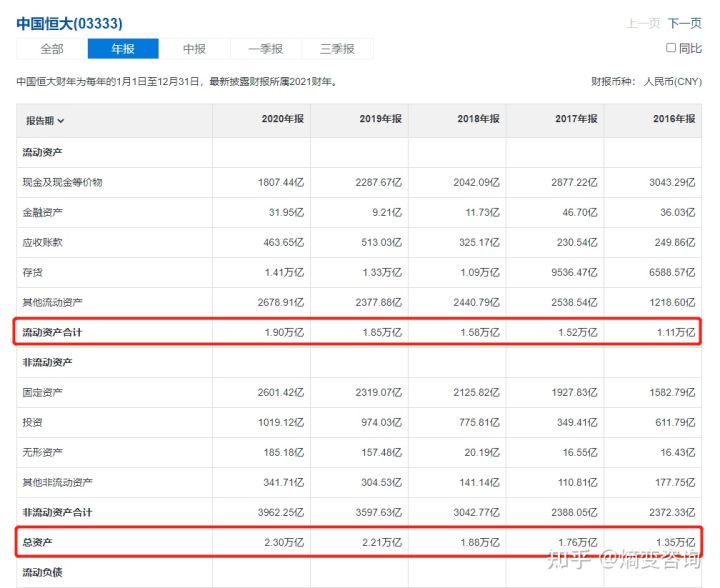Select the 2019年报 column header
Screen dimensions: 720x588
pyautogui.click(x=381, y=119)
